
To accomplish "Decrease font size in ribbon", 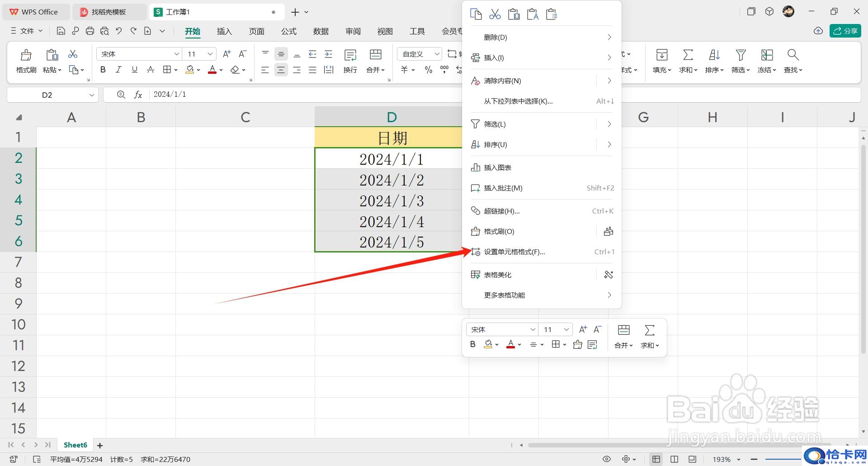I will [x=243, y=54].
